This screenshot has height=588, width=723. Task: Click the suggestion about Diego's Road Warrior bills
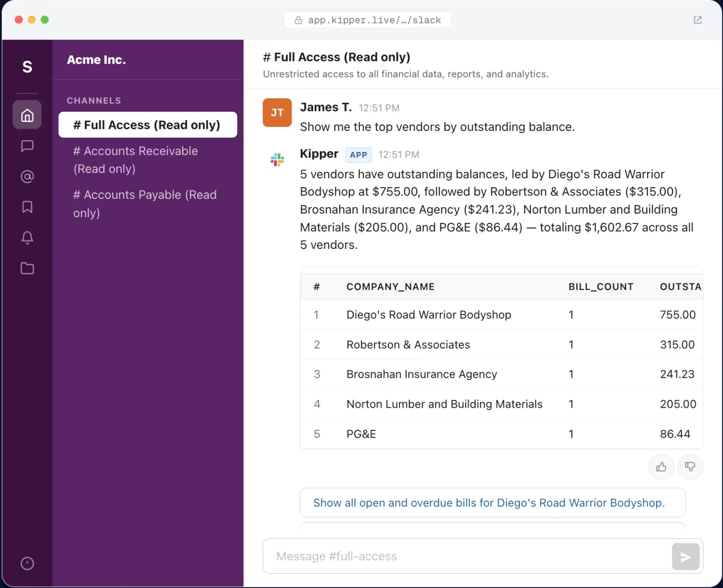point(493,503)
